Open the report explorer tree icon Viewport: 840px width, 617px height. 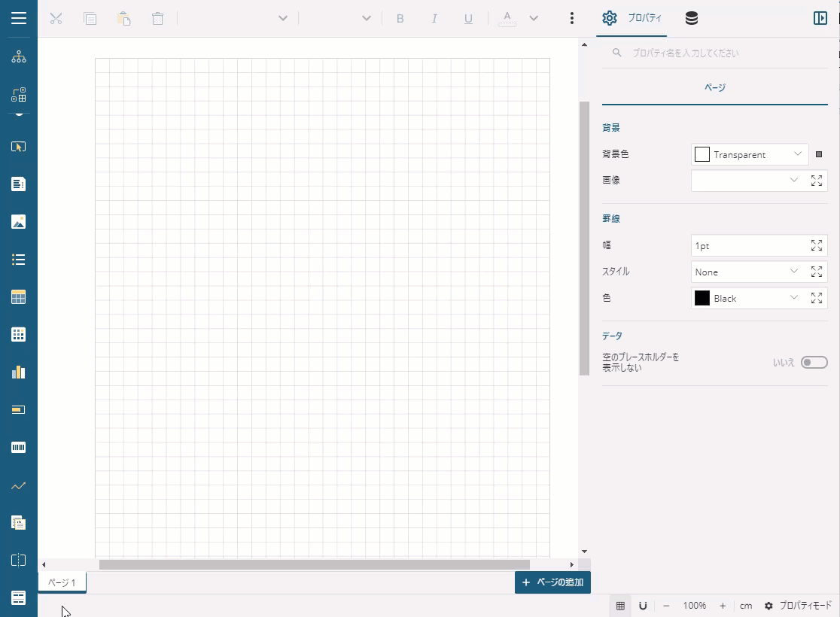click(x=19, y=56)
